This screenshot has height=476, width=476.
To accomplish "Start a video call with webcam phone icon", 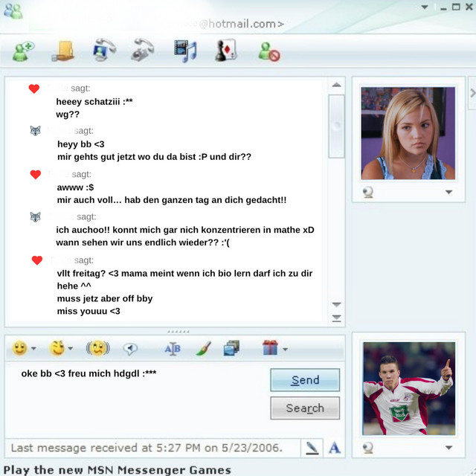I will click(x=104, y=51).
